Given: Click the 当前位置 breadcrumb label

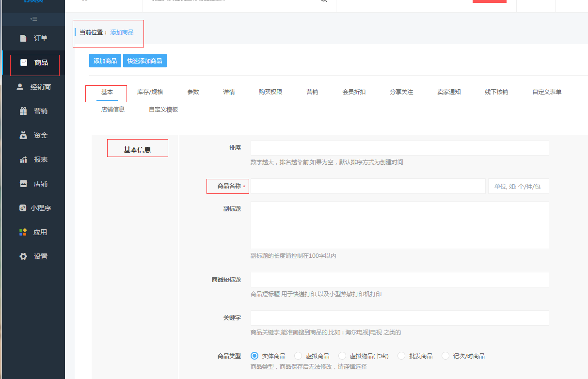Looking at the screenshot, I should [94, 32].
